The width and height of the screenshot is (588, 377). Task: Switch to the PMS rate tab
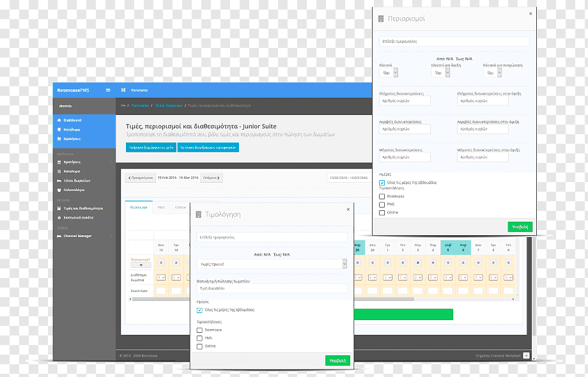[161, 207]
